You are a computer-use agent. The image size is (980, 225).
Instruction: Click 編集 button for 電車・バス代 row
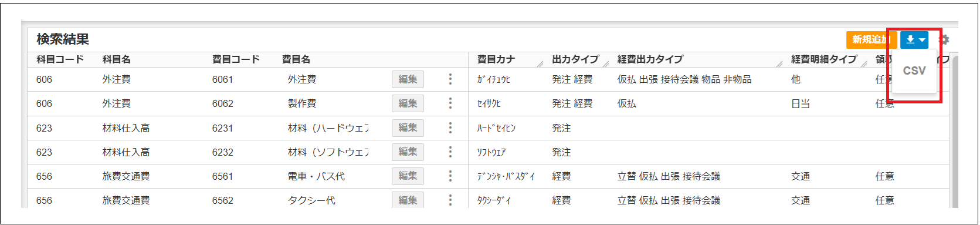pos(408,176)
